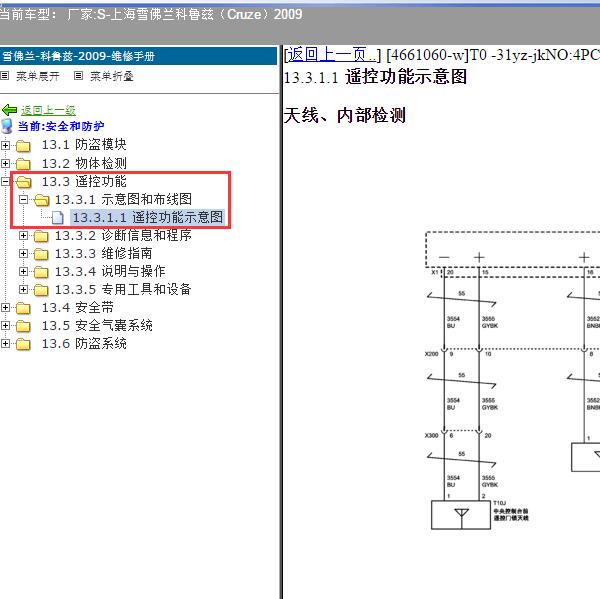Open document 13.3.1.1 遥控功能示意图
This screenshot has height=599, width=600.
(x=148, y=217)
